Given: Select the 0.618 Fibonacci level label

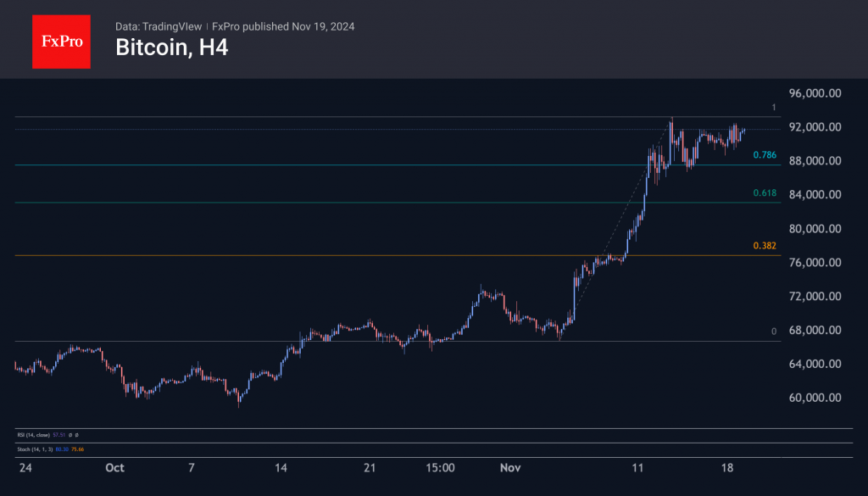Looking at the screenshot, I should (x=764, y=193).
